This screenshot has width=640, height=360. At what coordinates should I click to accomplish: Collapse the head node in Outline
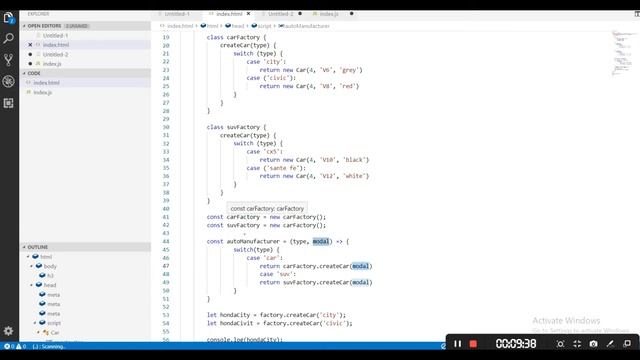pos(31,285)
